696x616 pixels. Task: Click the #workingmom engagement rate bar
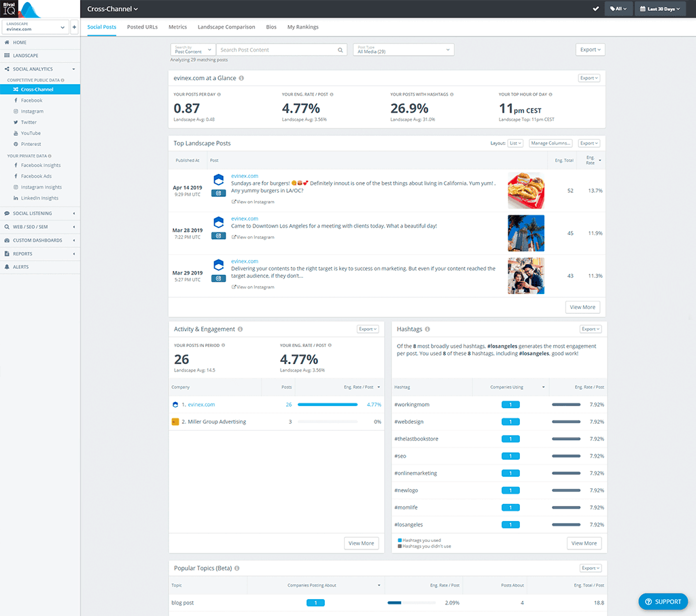point(566,405)
